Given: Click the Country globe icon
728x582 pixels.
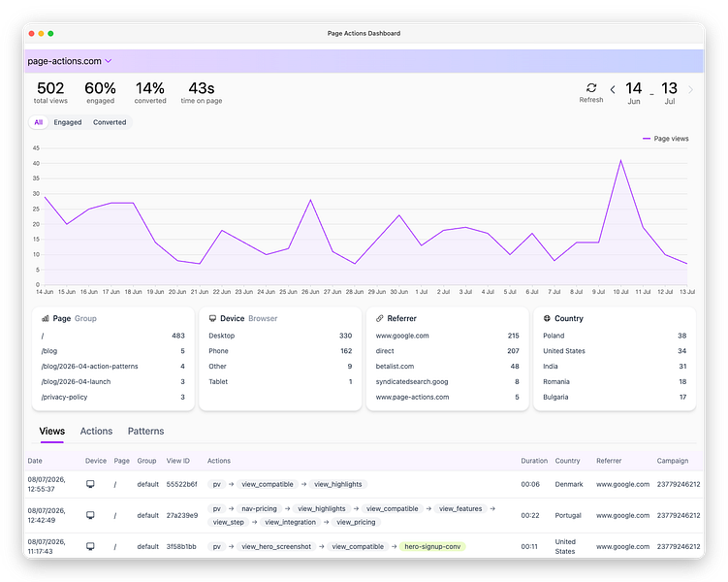Looking at the screenshot, I should tap(547, 318).
